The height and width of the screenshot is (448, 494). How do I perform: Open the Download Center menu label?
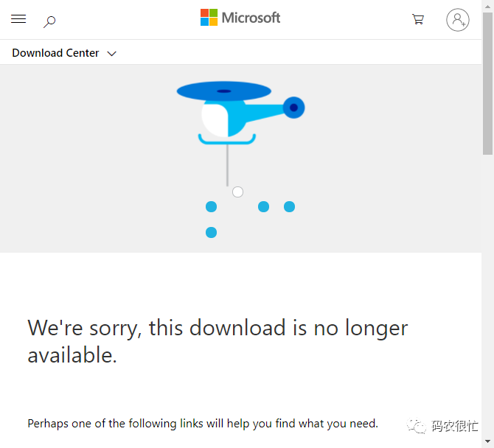tap(55, 53)
